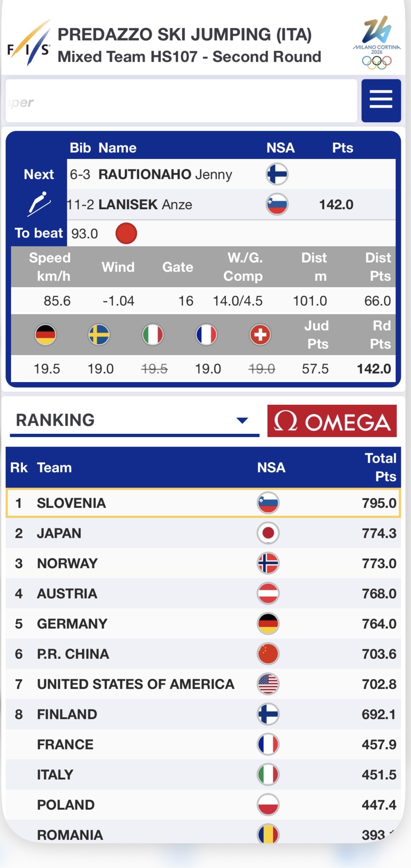Screen dimensions: 411x868
Task: Expand the Ranking dropdown arrow
Action: [x=242, y=421]
